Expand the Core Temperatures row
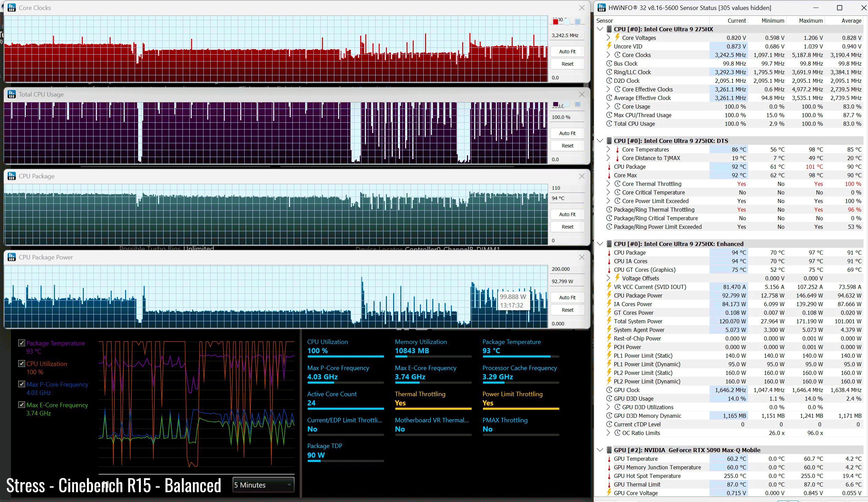868x502 pixels. pyautogui.click(x=608, y=149)
